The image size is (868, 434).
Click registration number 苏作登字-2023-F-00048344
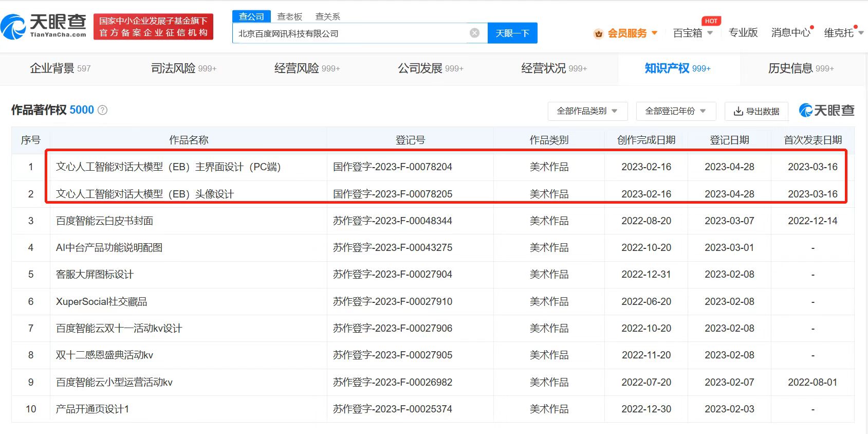pos(393,221)
